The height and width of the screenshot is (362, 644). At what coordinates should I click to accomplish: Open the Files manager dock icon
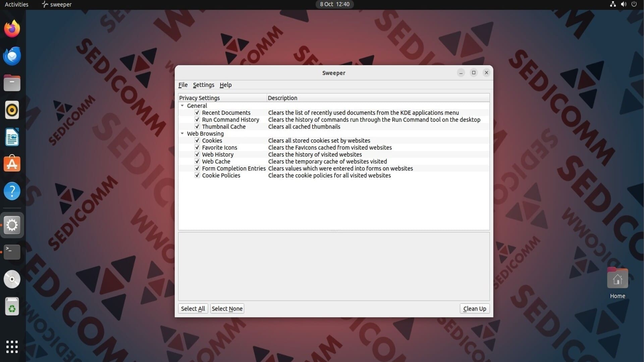tap(12, 83)
